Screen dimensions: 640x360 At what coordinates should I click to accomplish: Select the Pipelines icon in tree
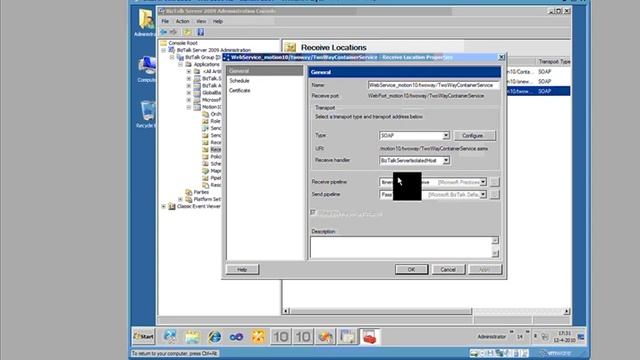point(205,178)
